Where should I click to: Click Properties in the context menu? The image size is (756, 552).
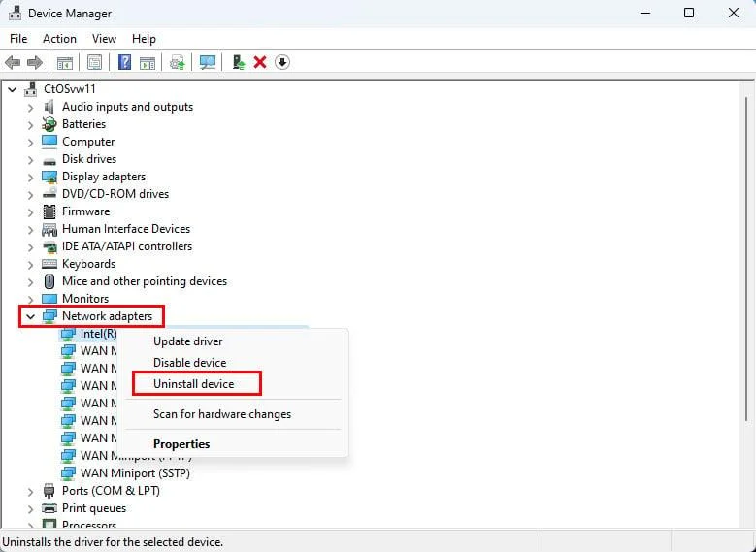(181, 444)
